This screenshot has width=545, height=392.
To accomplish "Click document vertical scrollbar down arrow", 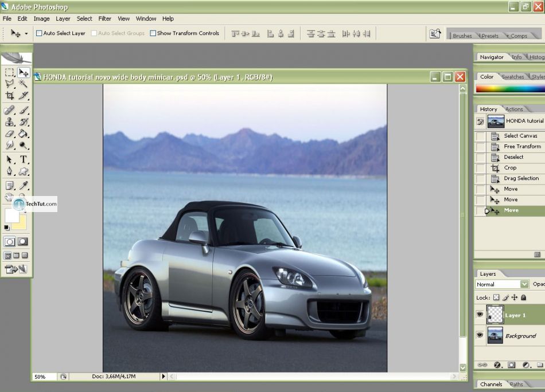I will coord(462,367).
